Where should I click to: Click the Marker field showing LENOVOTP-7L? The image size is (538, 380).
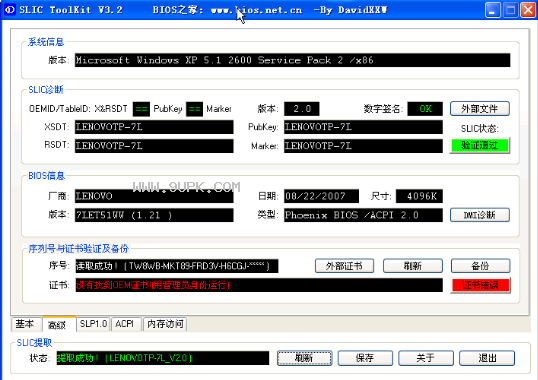(363, 146)
